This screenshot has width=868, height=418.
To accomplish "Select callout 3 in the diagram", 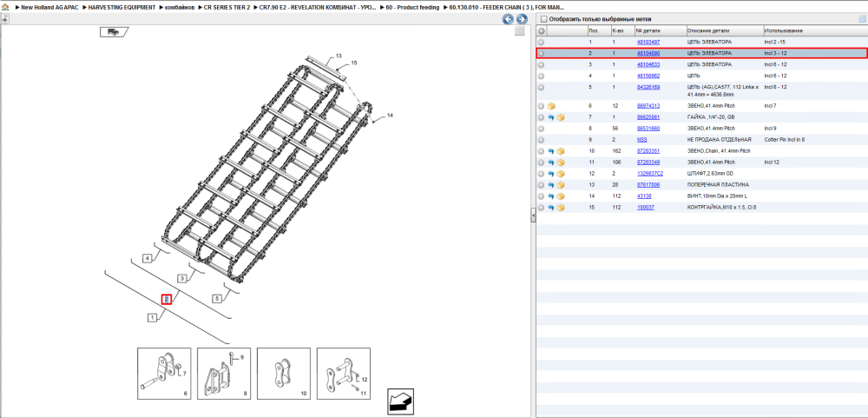I will pos(182,278).
